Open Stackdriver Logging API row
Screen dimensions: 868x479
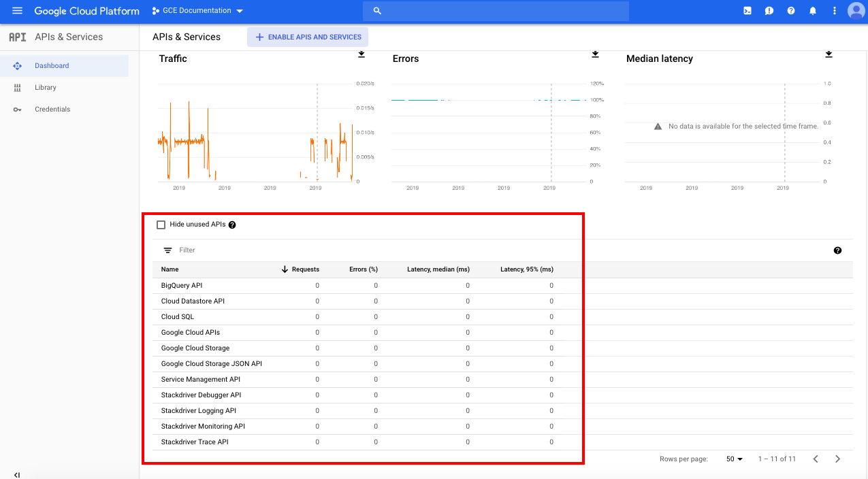(x=502, y=411)
